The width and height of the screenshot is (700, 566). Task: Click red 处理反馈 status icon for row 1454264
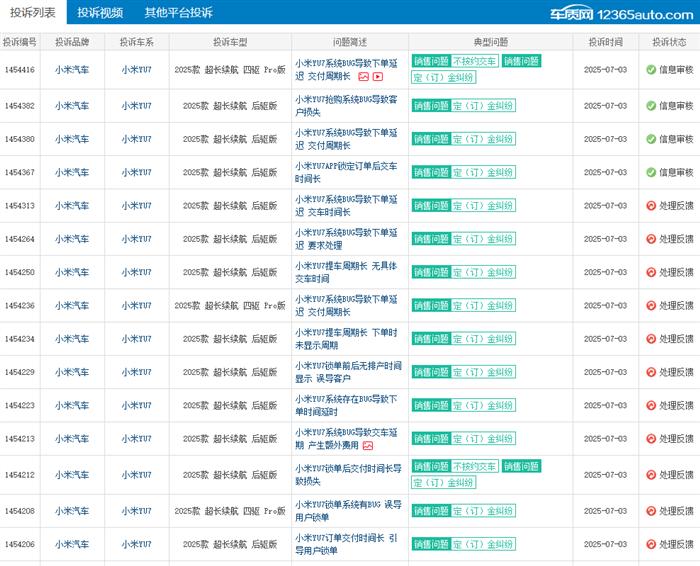pyautogui.click(x=651, y=239)
